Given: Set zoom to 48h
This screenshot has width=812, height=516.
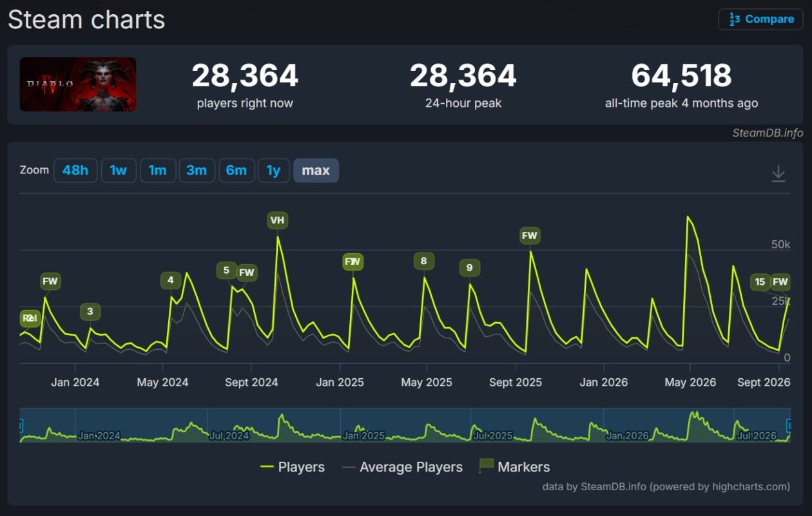Looking at the screenshot, I should point(75,171).
